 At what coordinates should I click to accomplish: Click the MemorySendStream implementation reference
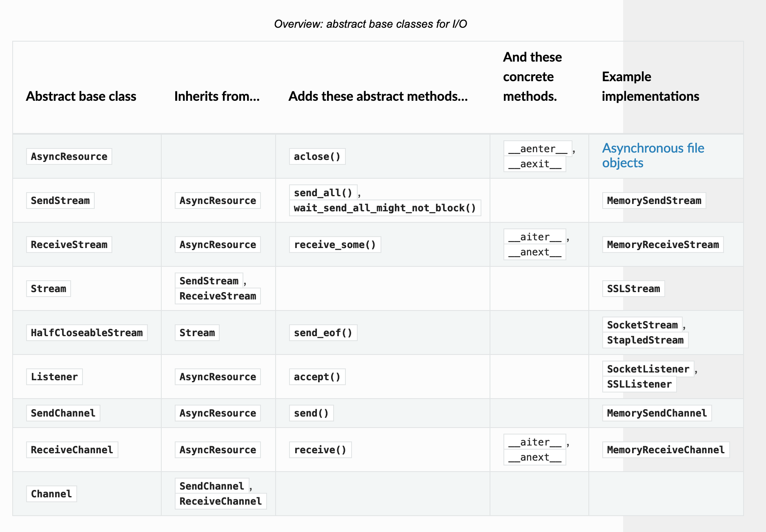pos(654,201)
